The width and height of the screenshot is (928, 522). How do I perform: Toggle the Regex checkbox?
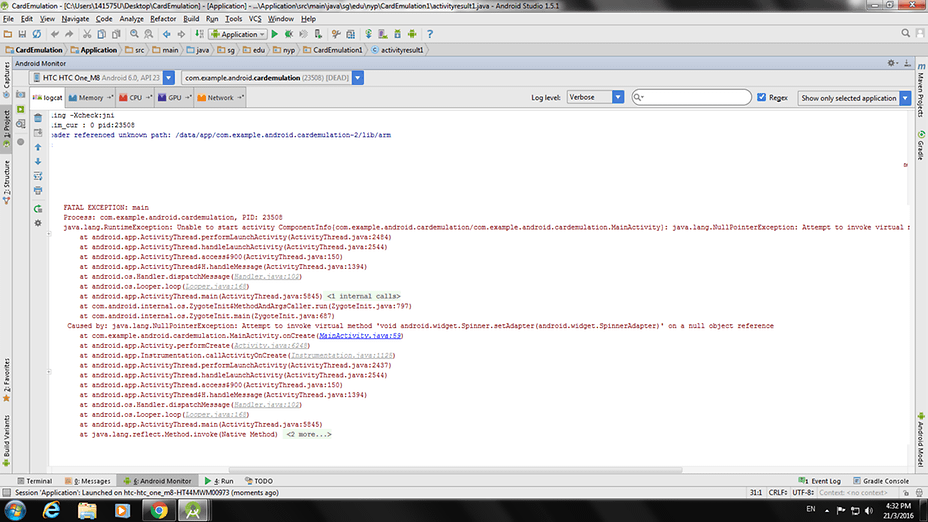click(762, 97)
